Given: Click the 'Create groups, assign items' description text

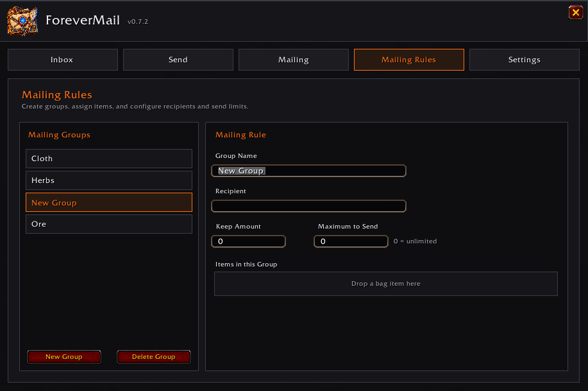Looking at the screenshot, I should tap(135, 107).
